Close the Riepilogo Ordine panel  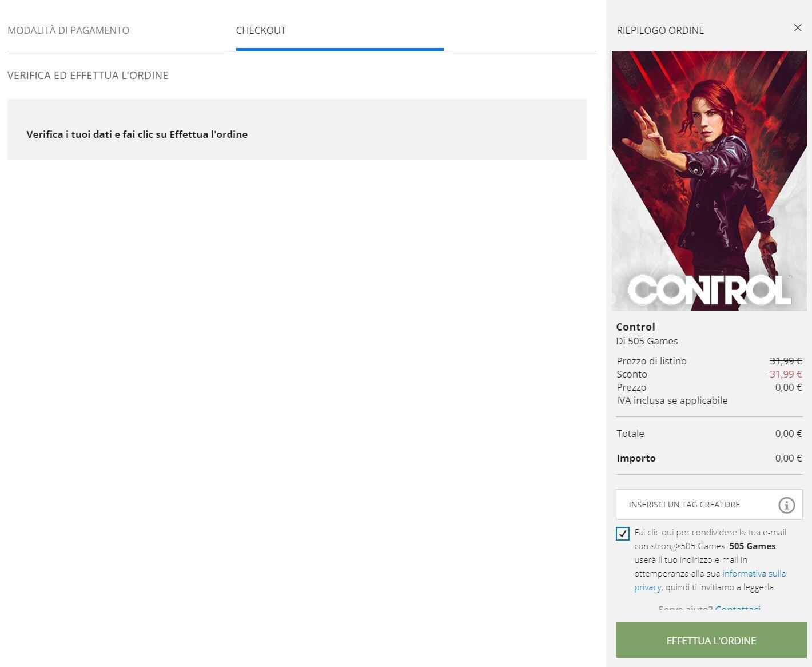pyautogui.click(x=798, y=28)
